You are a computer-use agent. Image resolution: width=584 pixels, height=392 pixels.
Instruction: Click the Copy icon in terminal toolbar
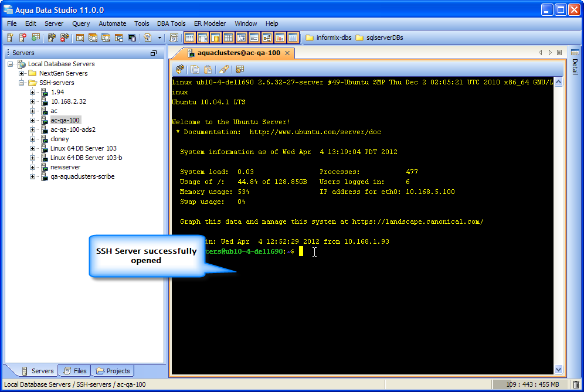pos(195,69)
